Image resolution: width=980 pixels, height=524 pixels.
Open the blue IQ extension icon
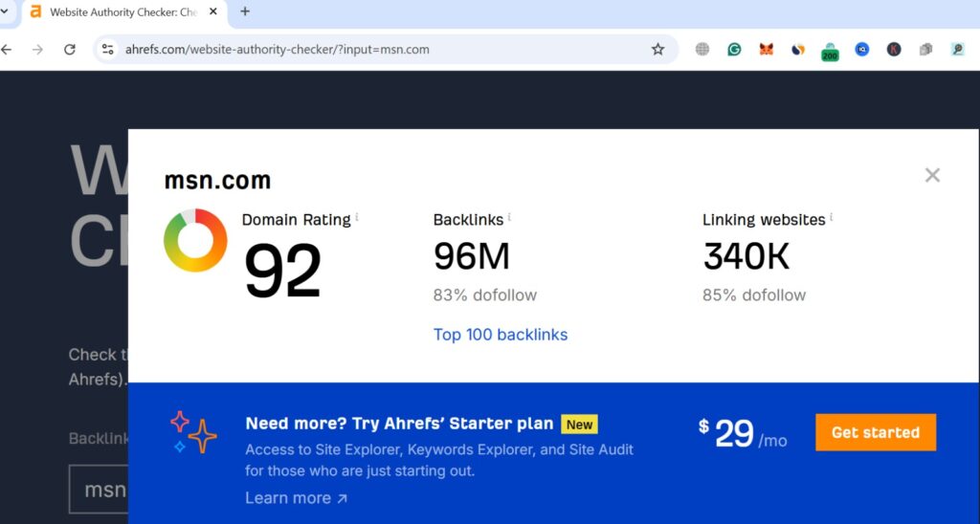pyautogui.click(x=862, y=50)
